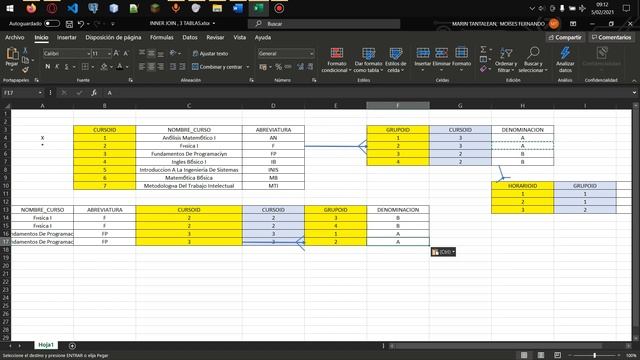Select the Format Painter brush icon
This screenshot has height=360, width=640.
pyautogui.click(x=25, y=69)
